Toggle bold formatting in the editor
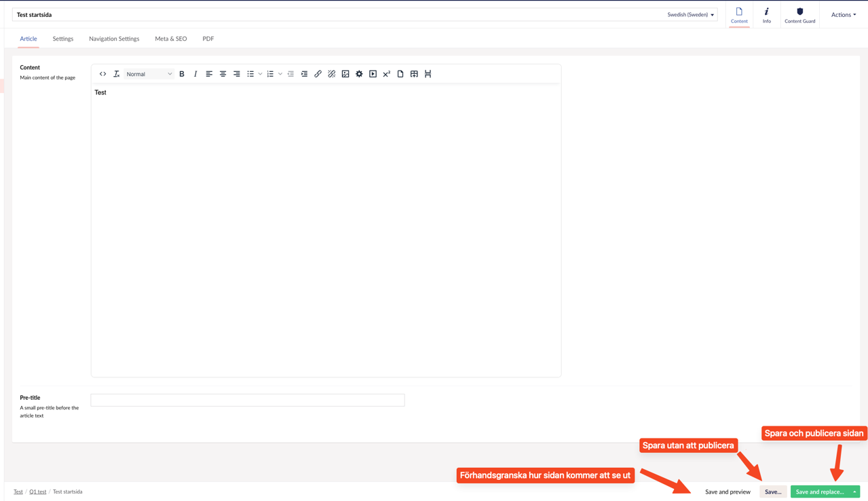Screen dimensions: 868x501 point(182,74)
